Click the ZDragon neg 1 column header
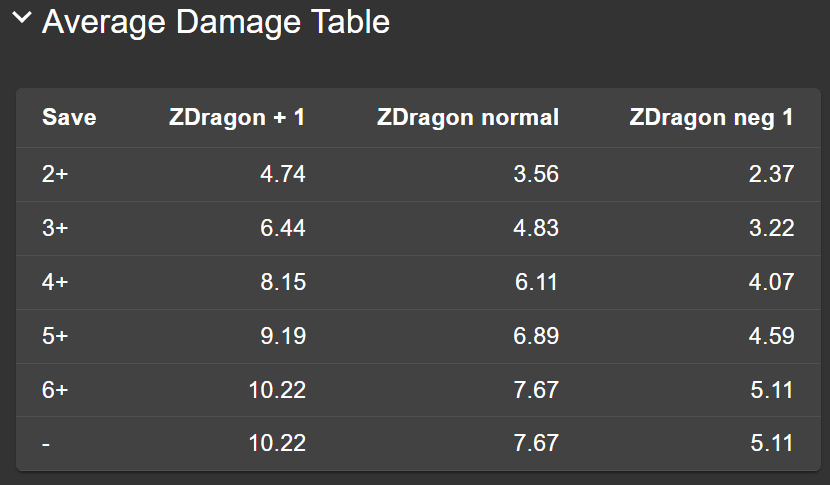 click(x=711, y=117)
